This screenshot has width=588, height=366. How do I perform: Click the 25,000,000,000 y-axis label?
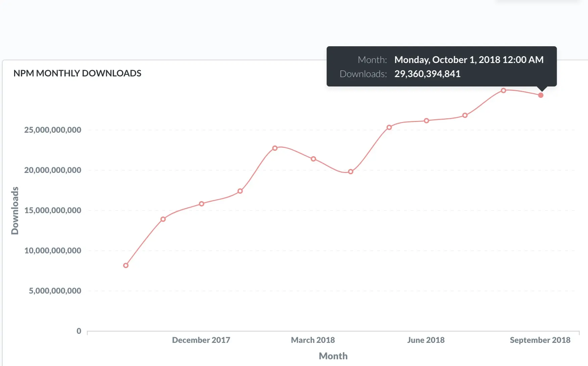tap(53, 130)
